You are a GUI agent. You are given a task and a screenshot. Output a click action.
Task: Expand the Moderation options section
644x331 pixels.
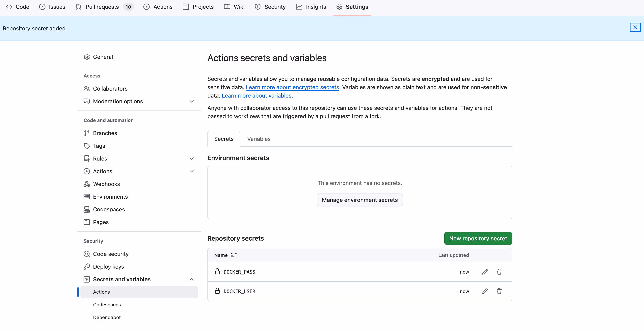(192, 101)
